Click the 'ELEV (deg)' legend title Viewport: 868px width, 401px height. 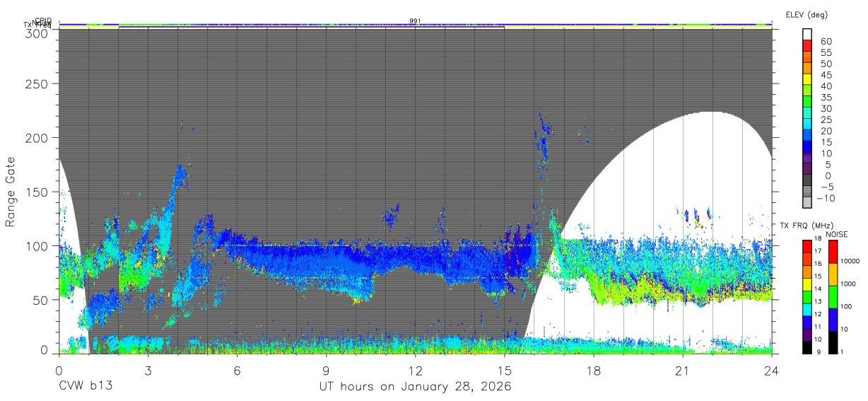807,14
